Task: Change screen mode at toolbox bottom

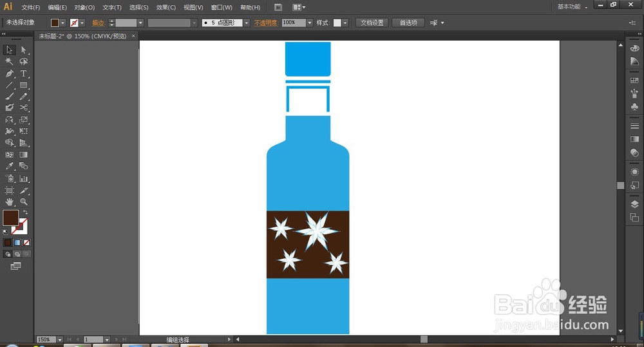Action: point(15,266)
